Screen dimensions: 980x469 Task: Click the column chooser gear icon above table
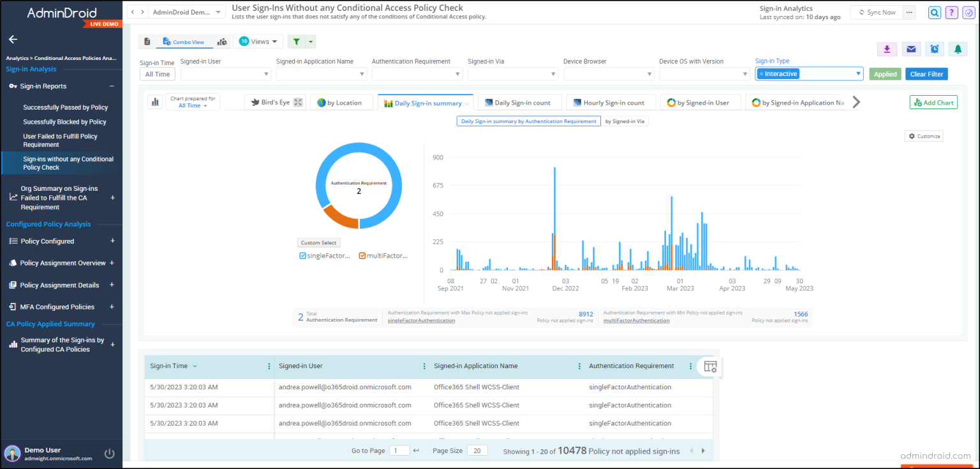point(710,366)
